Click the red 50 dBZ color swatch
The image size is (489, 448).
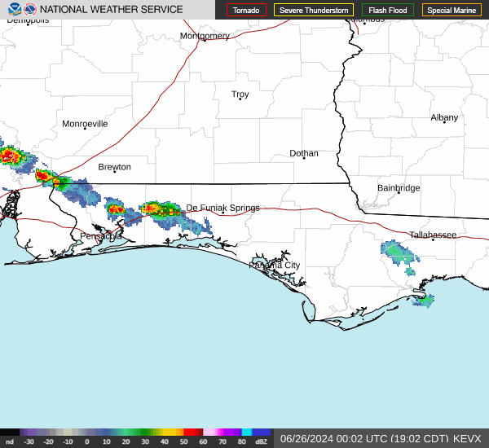tap(192, 433)
